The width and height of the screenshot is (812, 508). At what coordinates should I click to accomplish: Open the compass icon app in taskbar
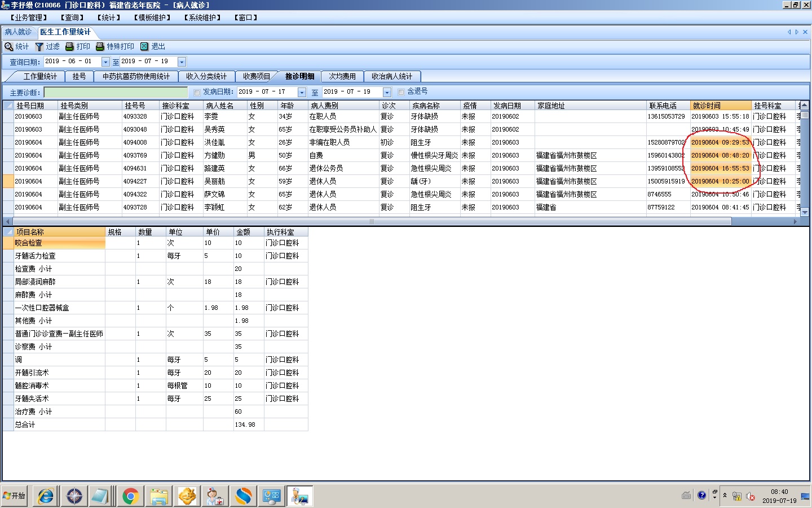click(x=74, y=496)
